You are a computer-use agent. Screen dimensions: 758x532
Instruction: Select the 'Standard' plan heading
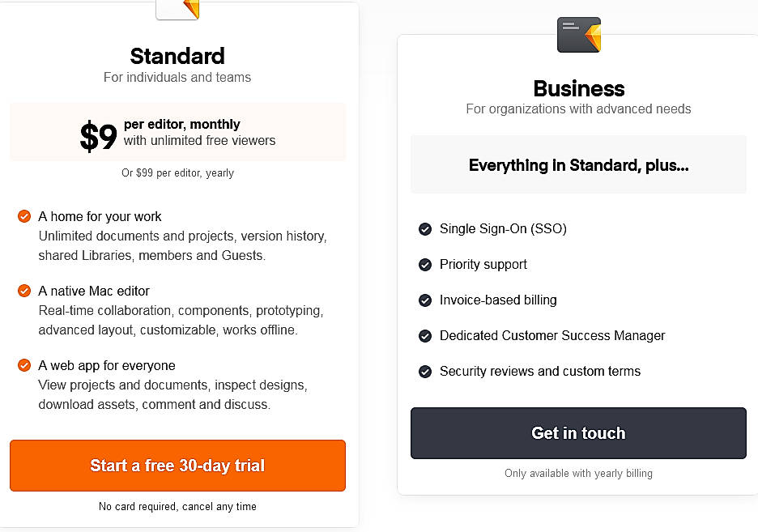click(x=177, y=56)
